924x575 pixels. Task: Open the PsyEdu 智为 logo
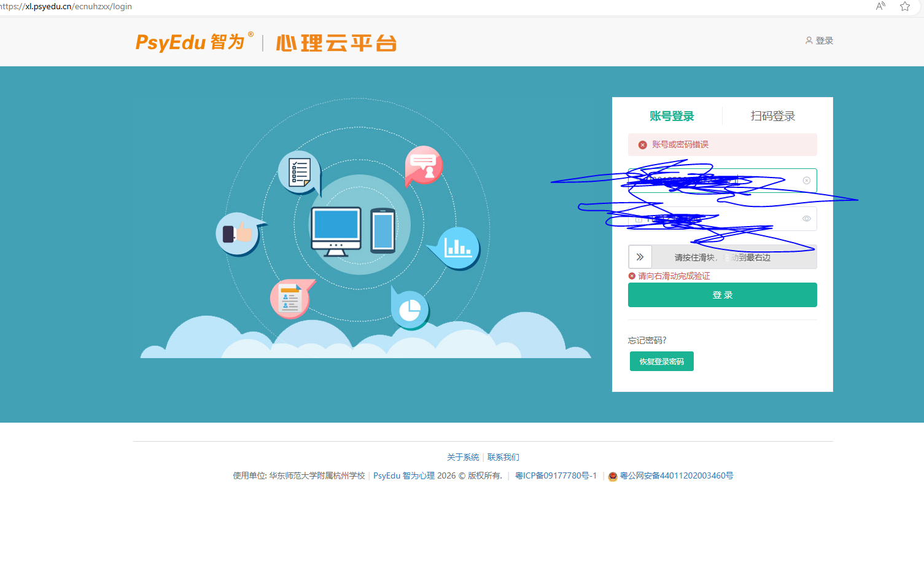[x=194, y=42]
